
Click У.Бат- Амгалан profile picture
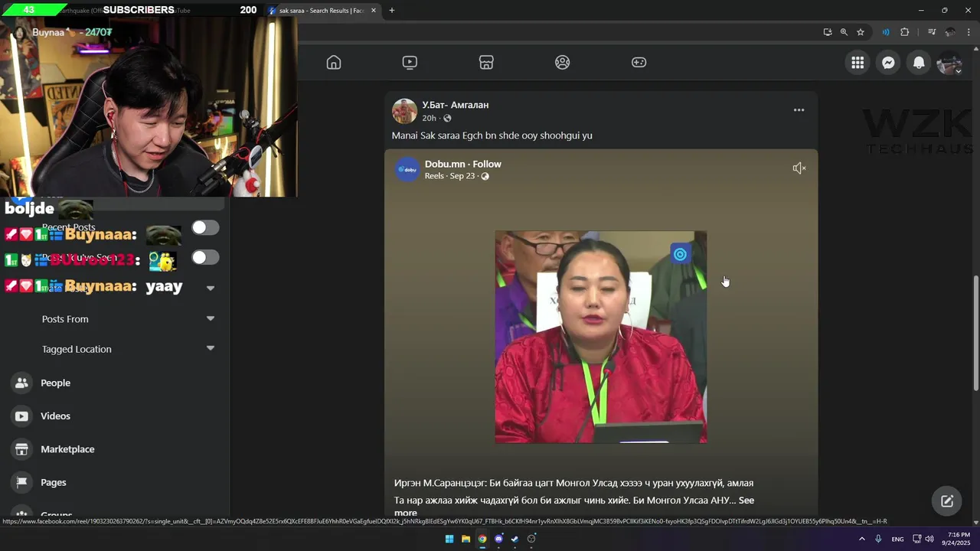tap(404, 111)
